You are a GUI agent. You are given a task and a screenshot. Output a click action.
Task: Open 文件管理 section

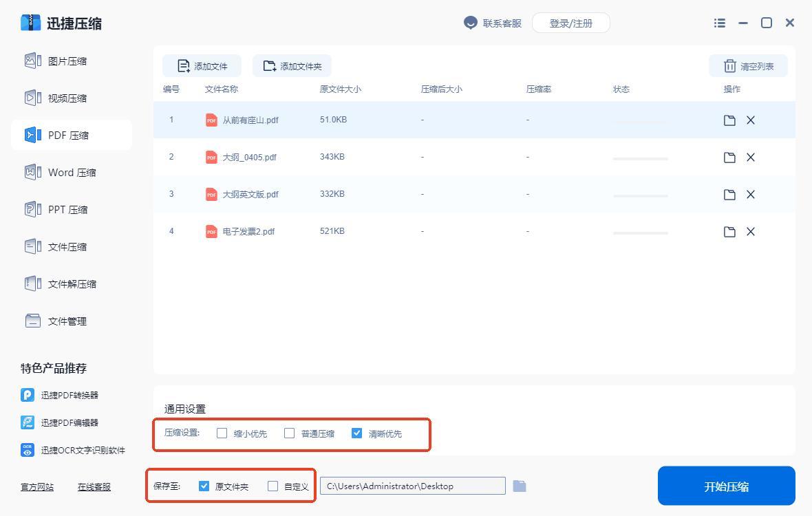67,321
